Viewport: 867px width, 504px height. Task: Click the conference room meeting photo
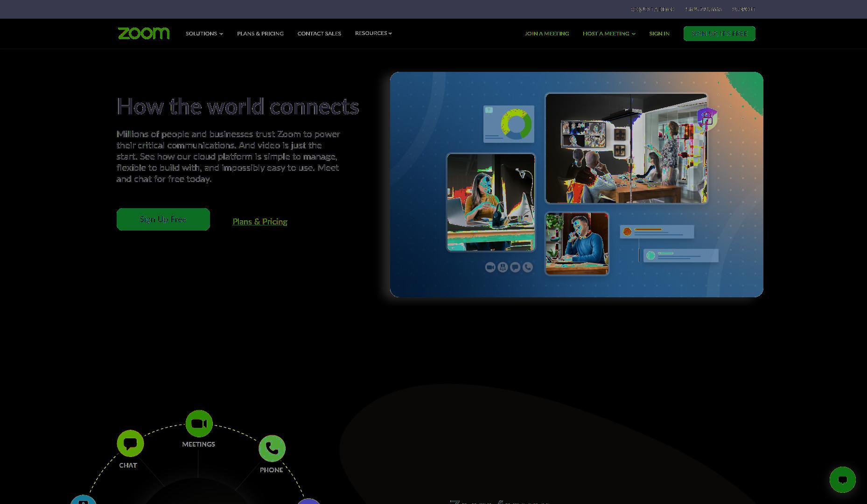tap(626, 148)
